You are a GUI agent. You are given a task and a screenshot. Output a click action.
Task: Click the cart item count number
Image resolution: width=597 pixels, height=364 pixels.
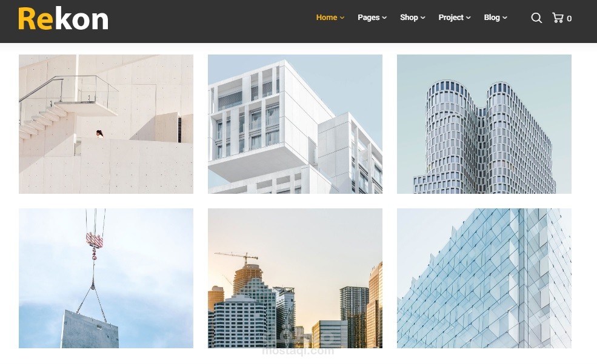click(x=569, y=19)
